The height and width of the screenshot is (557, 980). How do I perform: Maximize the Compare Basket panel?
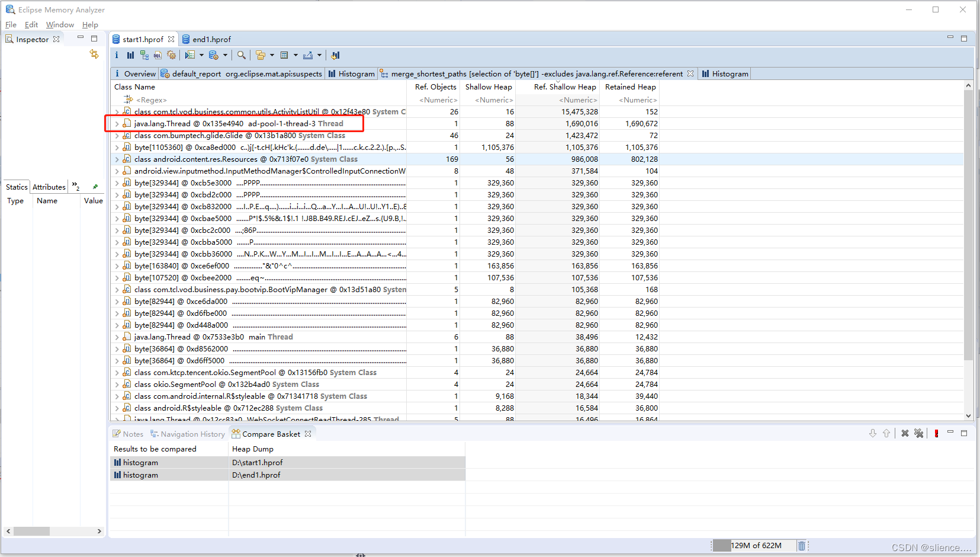[x=964, y=433]
